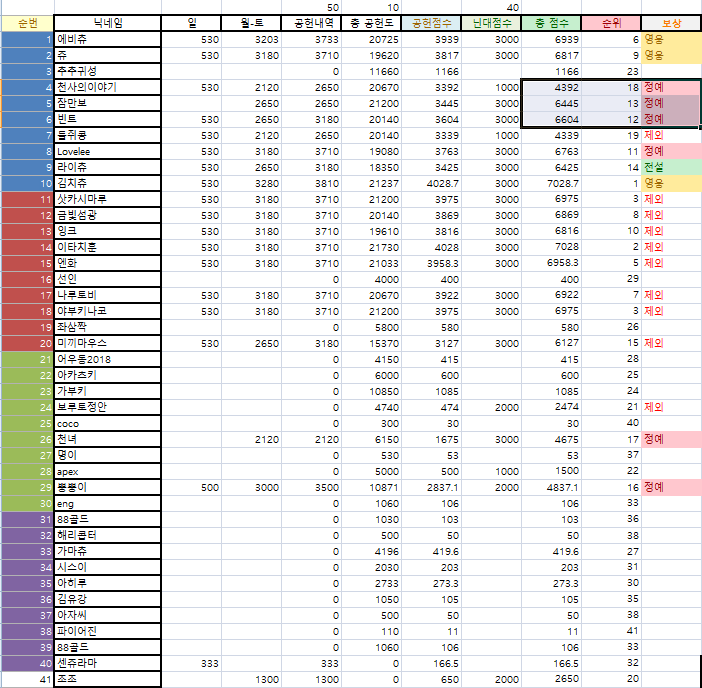Select the 333 value in 일 column
Image resolution: width=702 pixels, height=688 pixels.
tap(191, 662)
